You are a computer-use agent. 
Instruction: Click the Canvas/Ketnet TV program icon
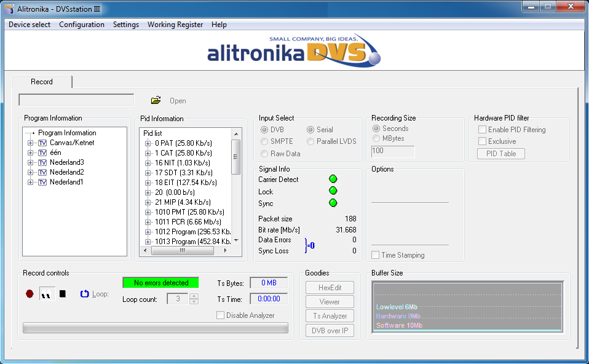click(42, 143)
